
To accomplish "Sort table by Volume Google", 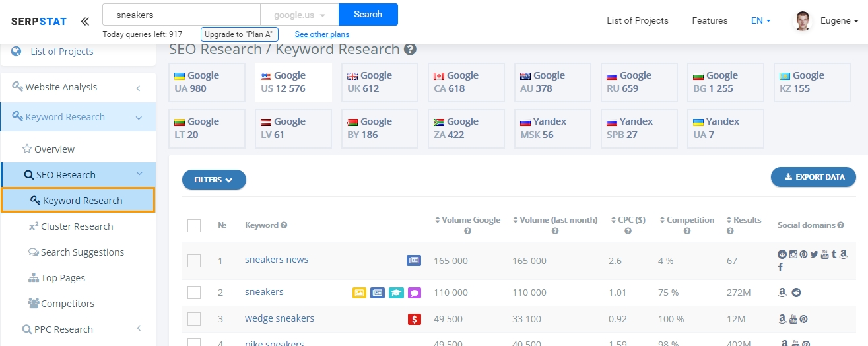I will point(467,220).
